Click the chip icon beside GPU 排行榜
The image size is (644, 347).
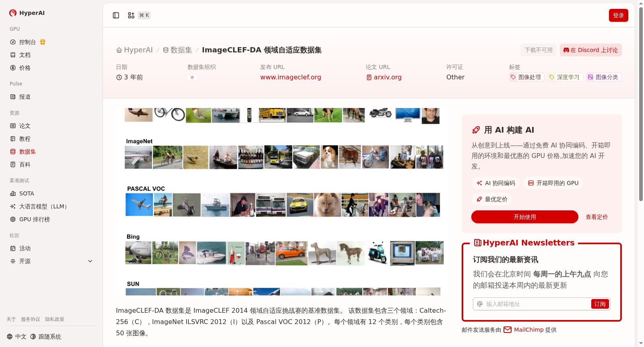click(x=13, y=219)
